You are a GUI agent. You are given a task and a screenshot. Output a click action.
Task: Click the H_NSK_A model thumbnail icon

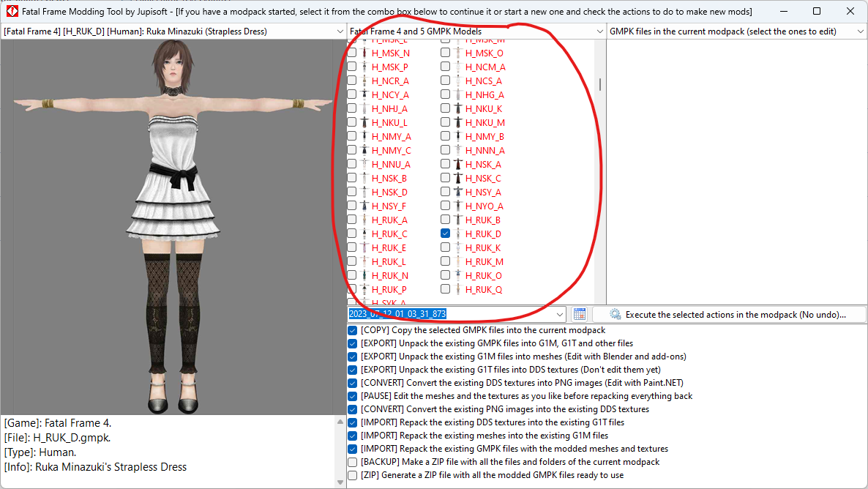[458, 164]
